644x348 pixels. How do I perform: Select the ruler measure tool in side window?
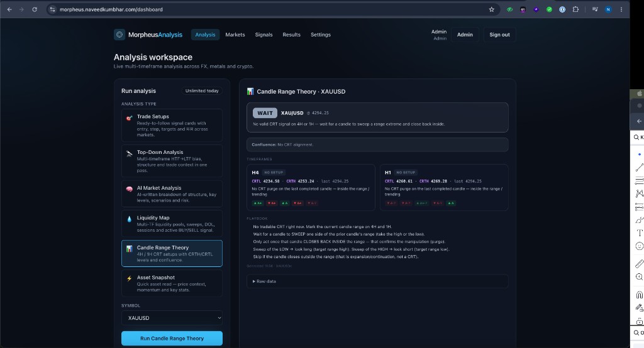[639, 264]
